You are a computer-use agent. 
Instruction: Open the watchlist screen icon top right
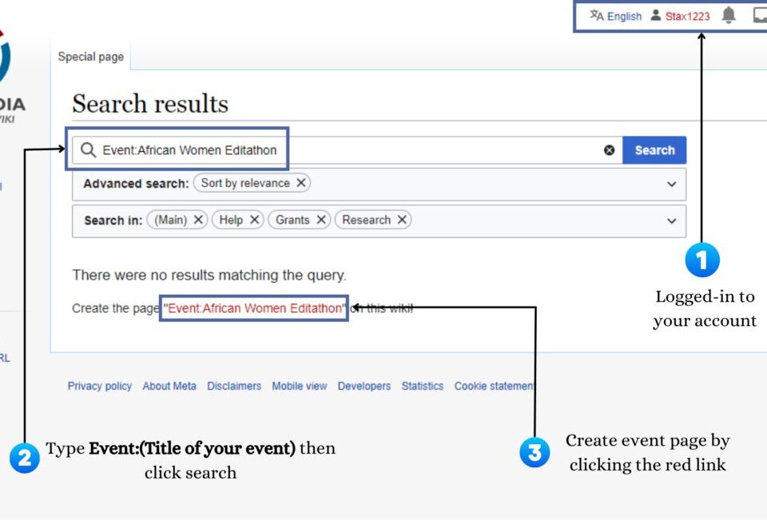759,14
